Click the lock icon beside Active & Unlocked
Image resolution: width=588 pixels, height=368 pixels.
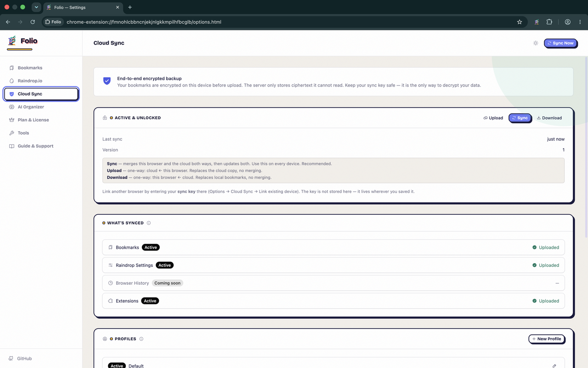[x=105, y=118]
